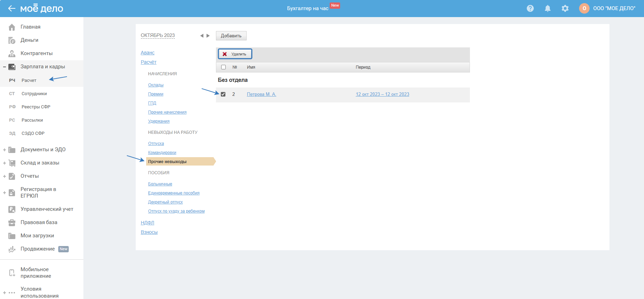
Task: Open the СЭДО СФР submenu item
Action: pyautogui.click(x=33, y=133)
